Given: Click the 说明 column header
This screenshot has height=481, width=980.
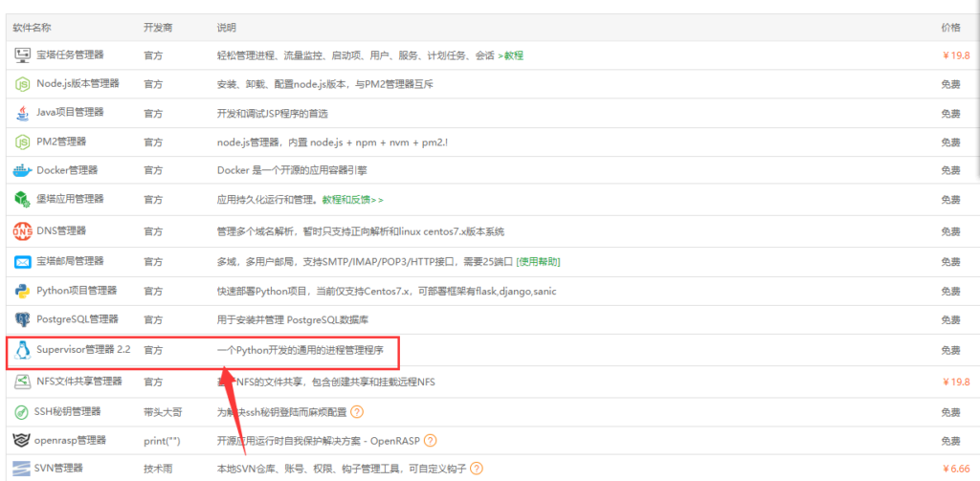Looking at the screenshot, I should 227,28.
